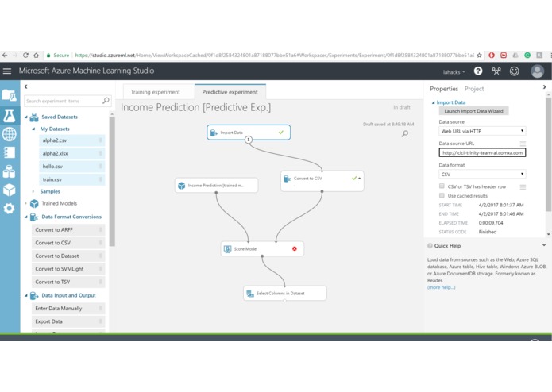
Task: Select the alpha2.csv dataset
Action: point(71,140)
